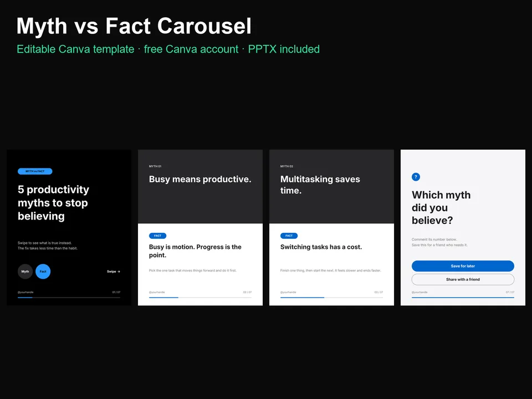Click the 'Busy means productive.' heading
Viewport: 532px width, 399px height.
(200, 179)
